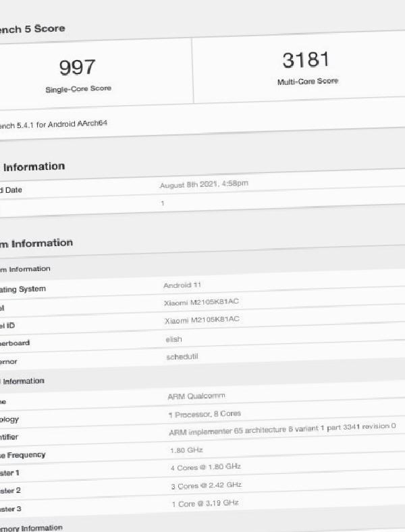Click the ARM implementer 65 architecture identifier
Screen dimensions: 405x532
point(282,430)
